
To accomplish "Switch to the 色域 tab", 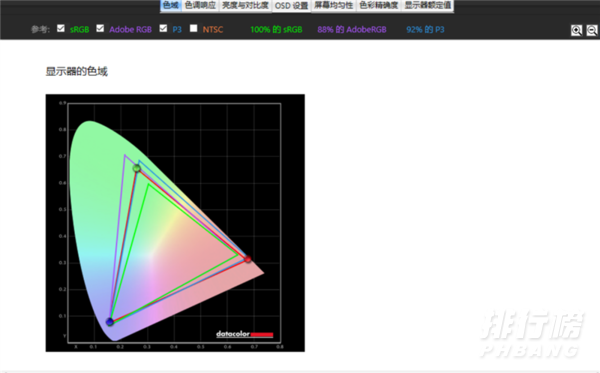I will pos(171,5).
